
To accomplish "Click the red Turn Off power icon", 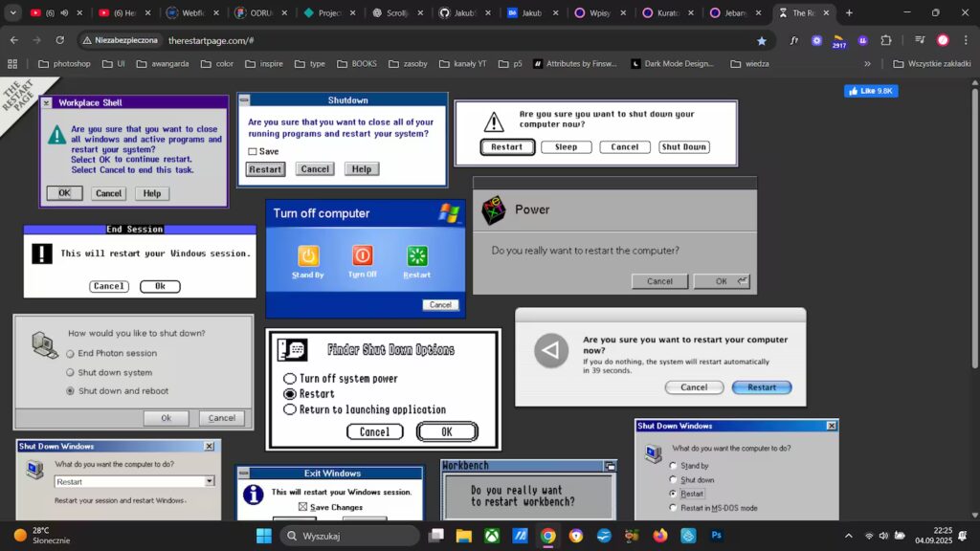I will [x=363, y=256].
